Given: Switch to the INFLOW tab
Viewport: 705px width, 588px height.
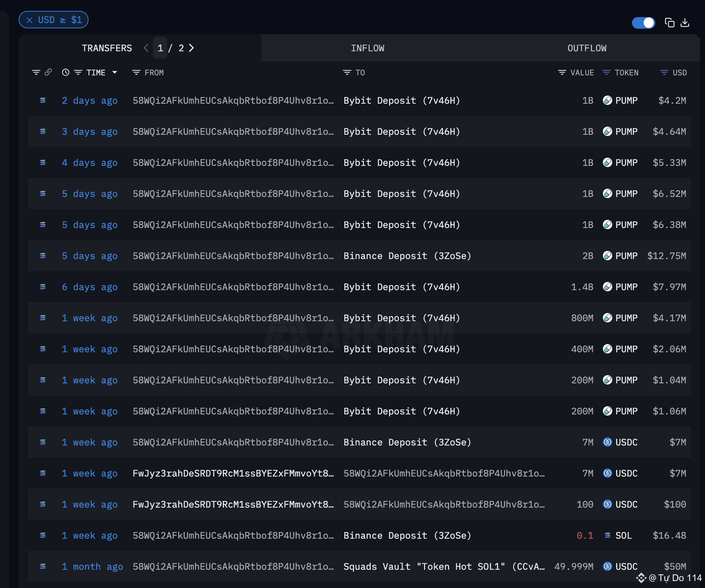Looking at the screenshot, I should coord(367,48).
